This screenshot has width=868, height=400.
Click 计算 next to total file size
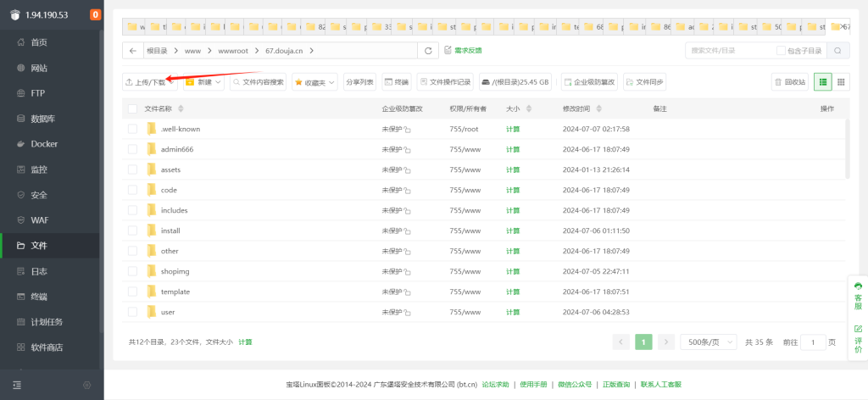245,342
